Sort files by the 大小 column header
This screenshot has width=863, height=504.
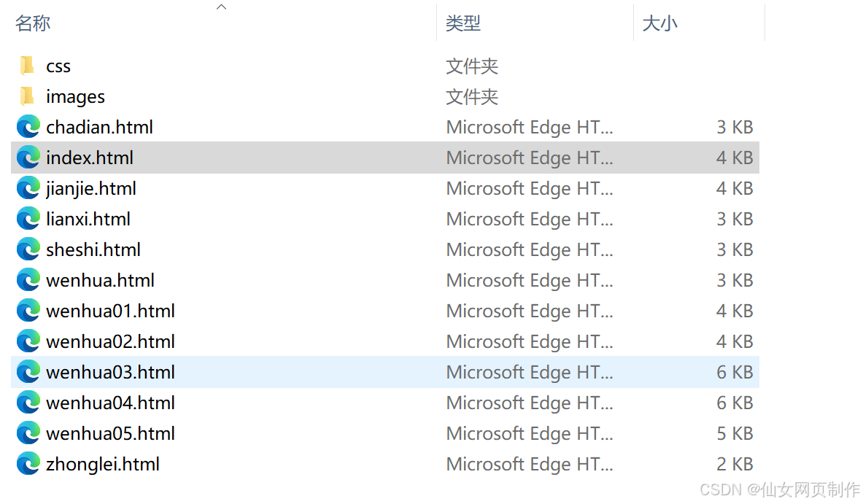[659, 23]
